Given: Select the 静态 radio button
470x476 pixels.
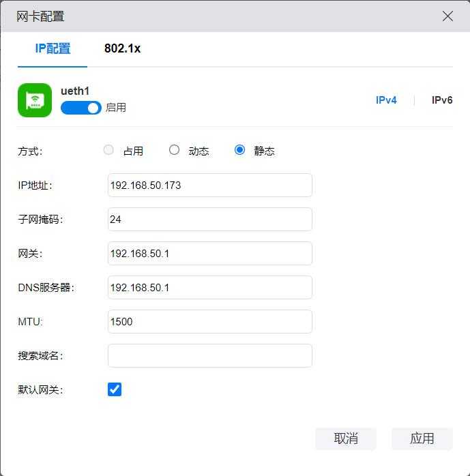Looking at the screenshot, I should coord(239,150).
